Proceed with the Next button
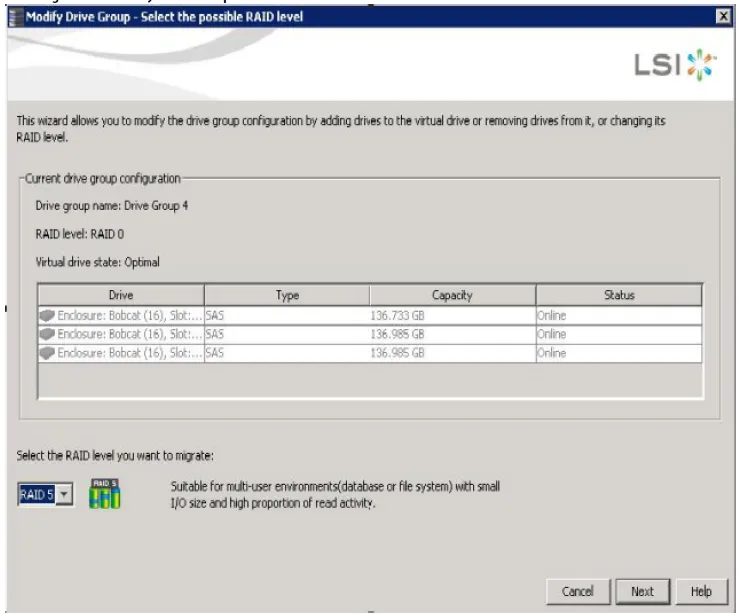 pos(642,591)
